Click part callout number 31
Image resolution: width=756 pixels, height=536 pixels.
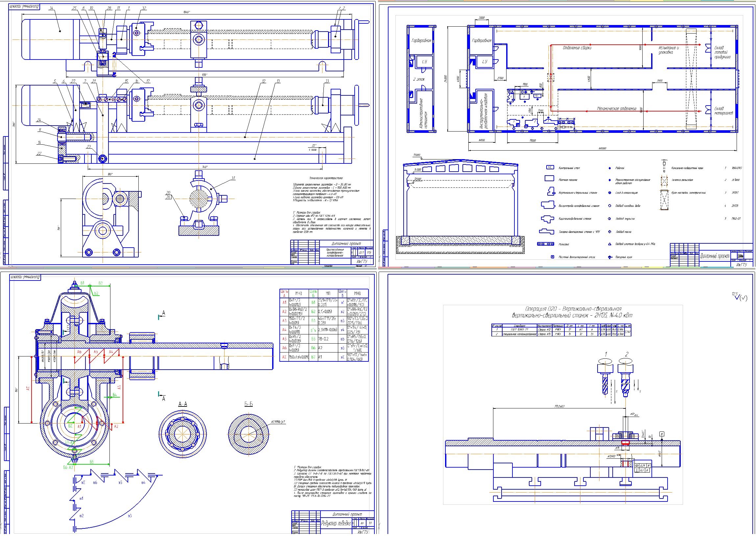click(x=233, y=178)
